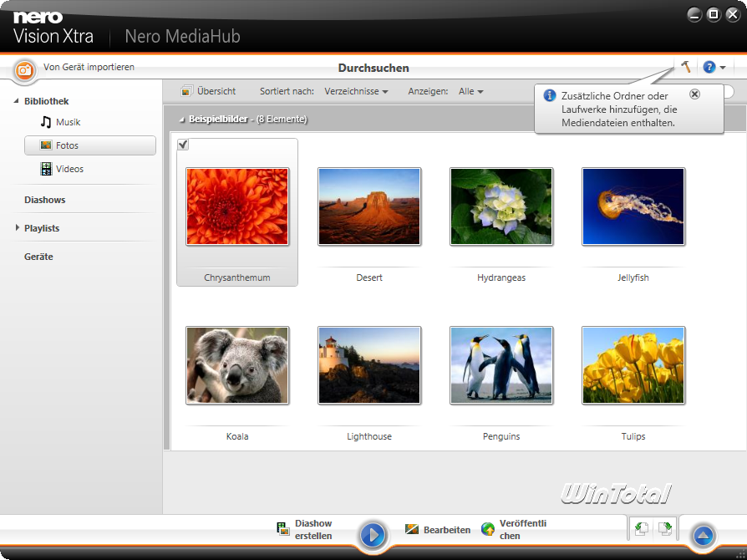This screenshot has height=560, width=747.
Task: Select the Hydrangeas thumbnail
Action: click(x=501, y=206)
